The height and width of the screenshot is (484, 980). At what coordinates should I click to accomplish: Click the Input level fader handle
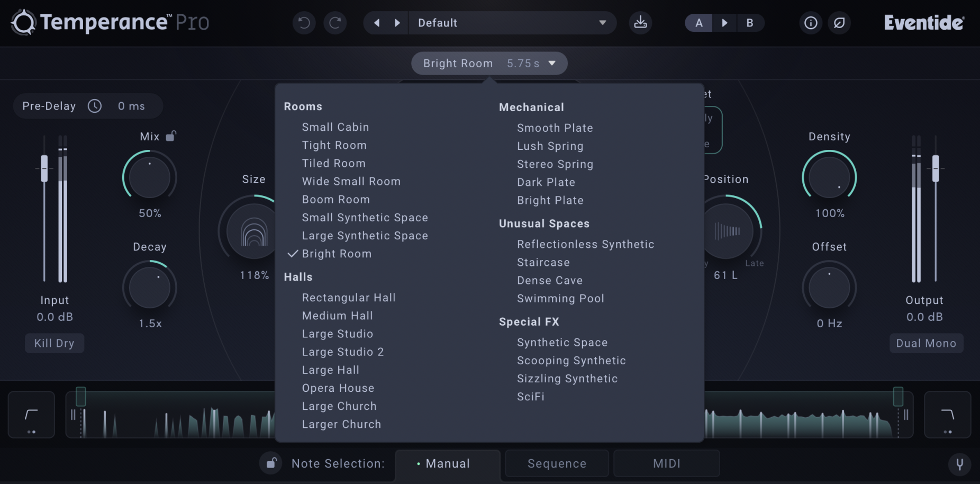click(44, 169)
